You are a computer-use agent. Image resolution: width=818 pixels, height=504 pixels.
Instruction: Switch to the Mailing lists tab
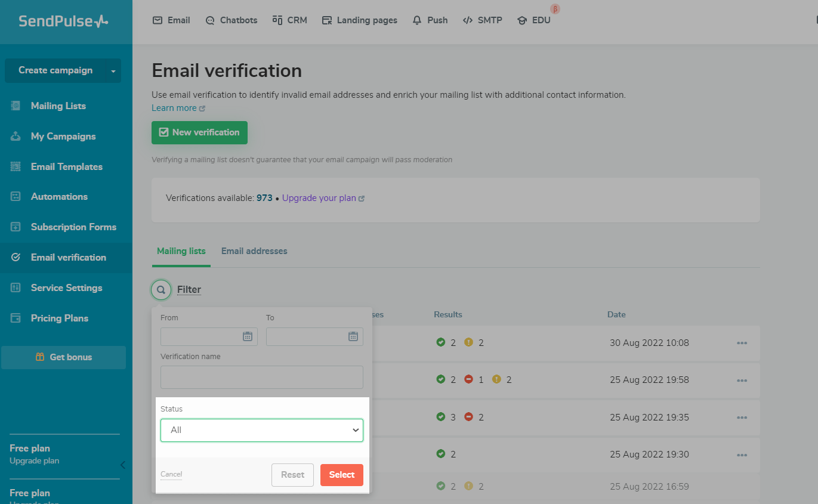point(181,251)
